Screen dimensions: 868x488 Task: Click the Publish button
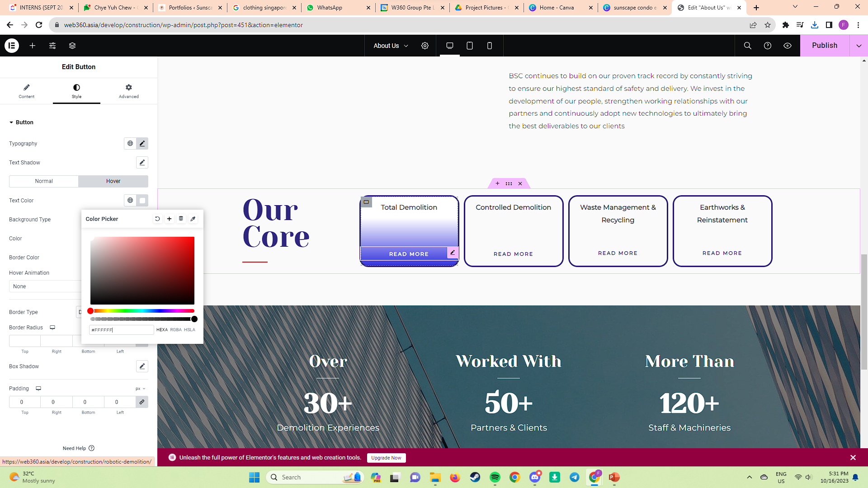(825, 46)
